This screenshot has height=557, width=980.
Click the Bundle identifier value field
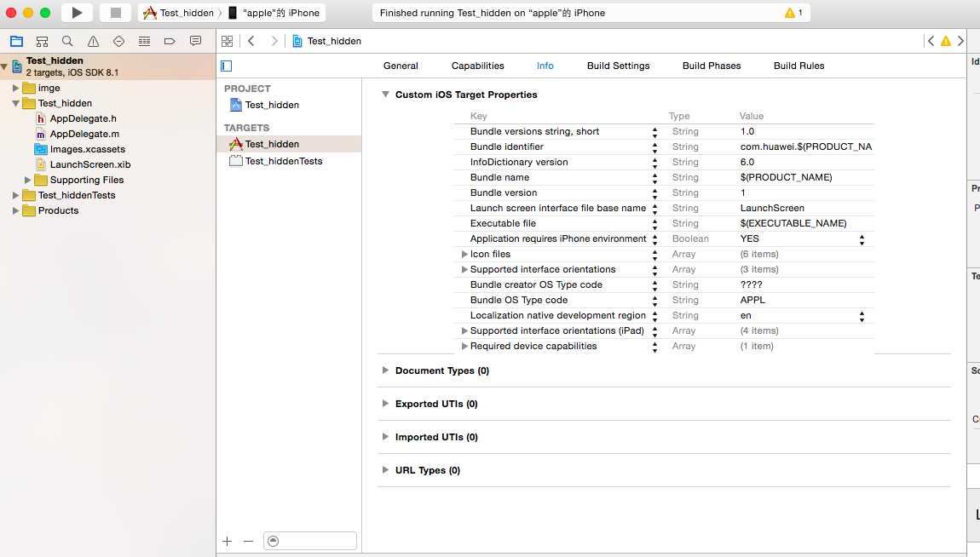(x=805, y=146)
